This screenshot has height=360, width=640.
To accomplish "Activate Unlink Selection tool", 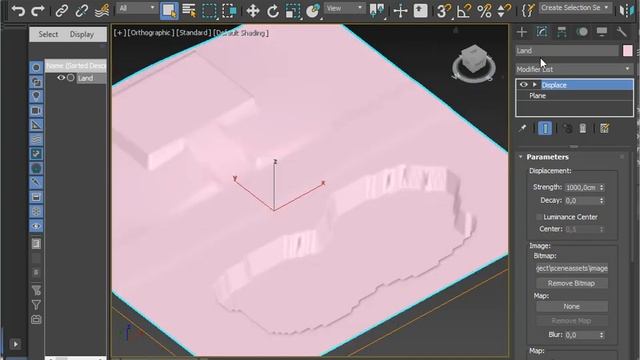I will click(81, 11).
